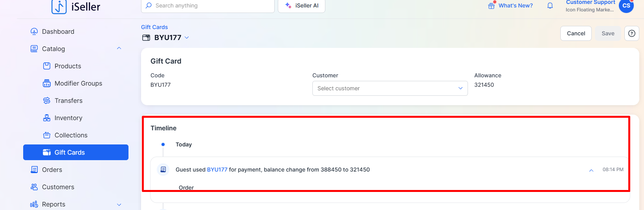644x210 pixels.
Task: Click the Customers icon in sidebar
Action: point(34,187)
